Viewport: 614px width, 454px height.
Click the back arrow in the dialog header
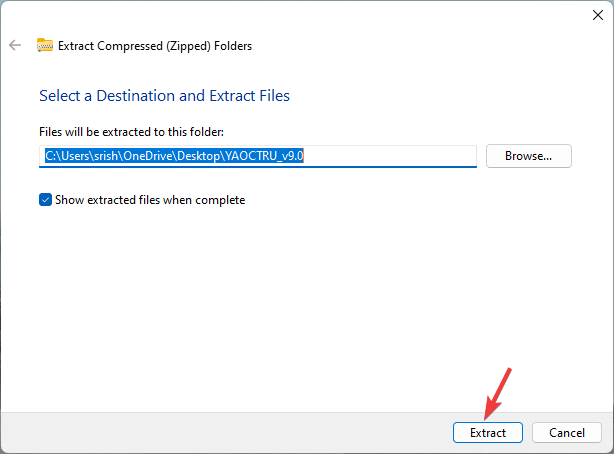coord(15,45)
